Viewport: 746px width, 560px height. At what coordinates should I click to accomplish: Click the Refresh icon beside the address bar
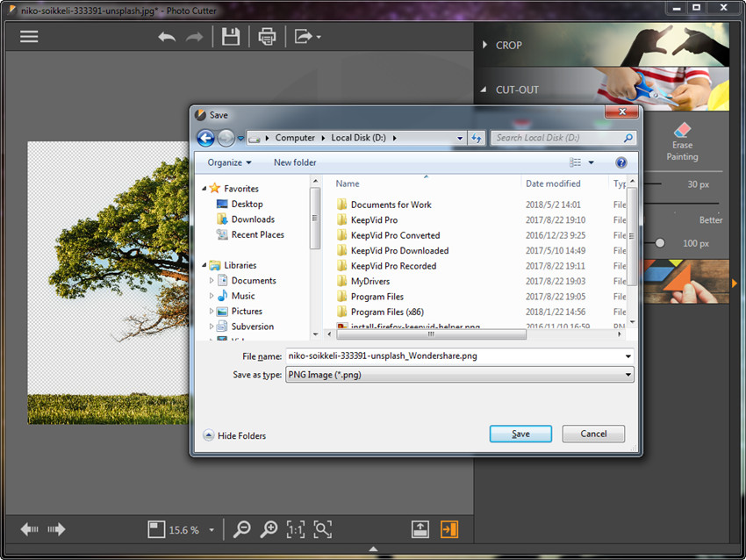[477, 138]
